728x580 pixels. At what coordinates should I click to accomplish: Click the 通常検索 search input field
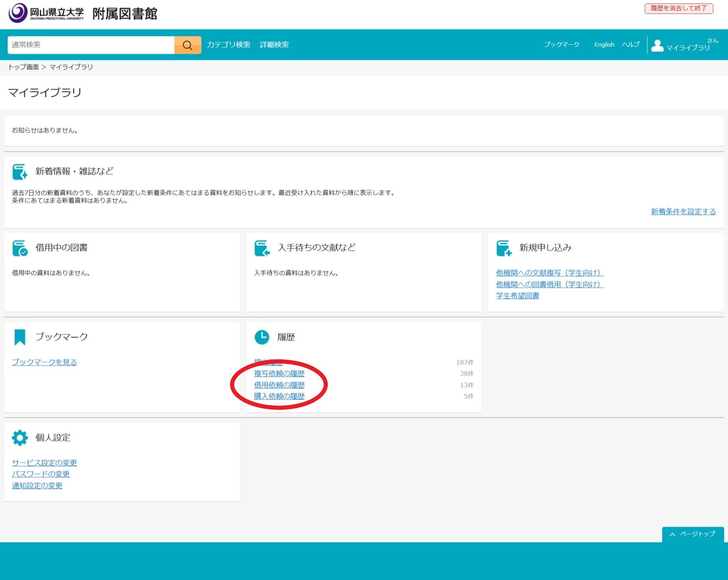click(91, 45)
